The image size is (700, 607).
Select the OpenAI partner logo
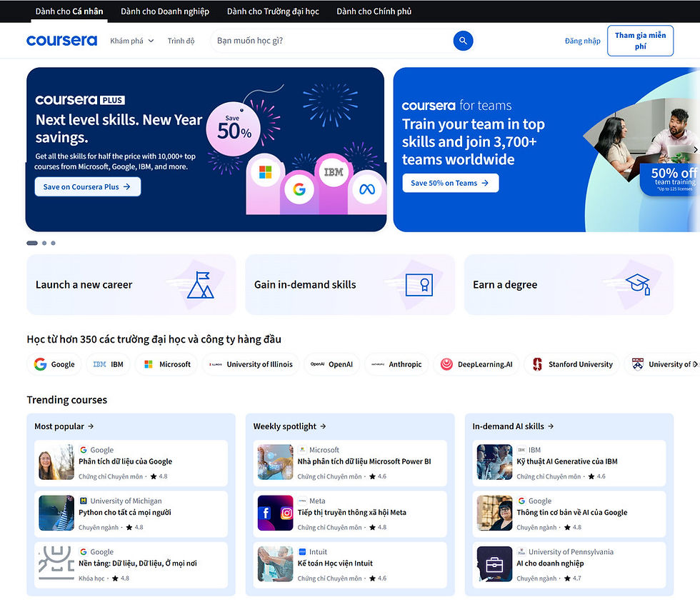[331, 364]
